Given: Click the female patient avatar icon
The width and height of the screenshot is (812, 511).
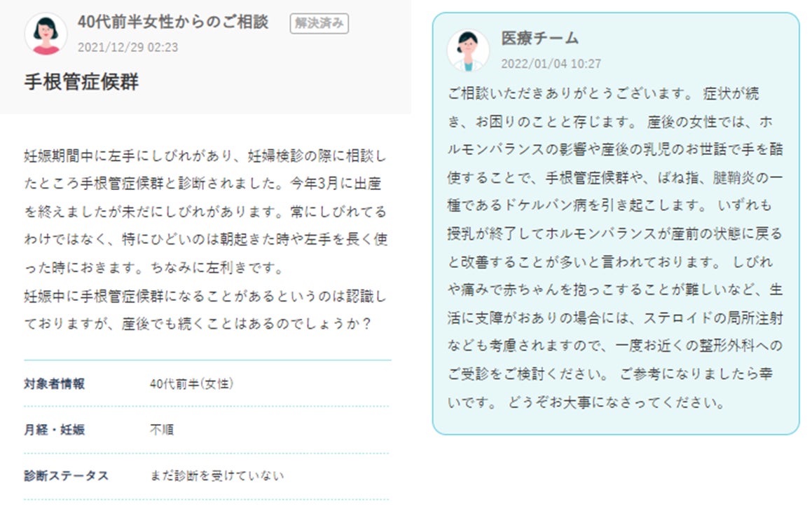Looking at the screenshot, I should coord(46,34).
